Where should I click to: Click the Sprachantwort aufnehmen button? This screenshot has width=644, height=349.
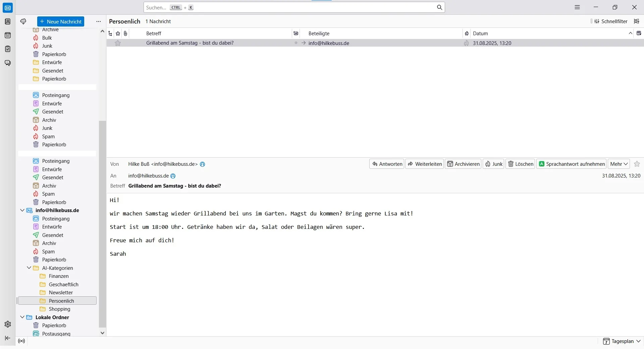pyautogui.click(x=572, y=164)
